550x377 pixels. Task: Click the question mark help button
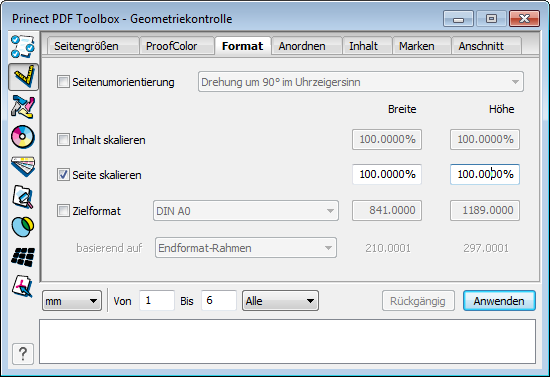point(23,354)
